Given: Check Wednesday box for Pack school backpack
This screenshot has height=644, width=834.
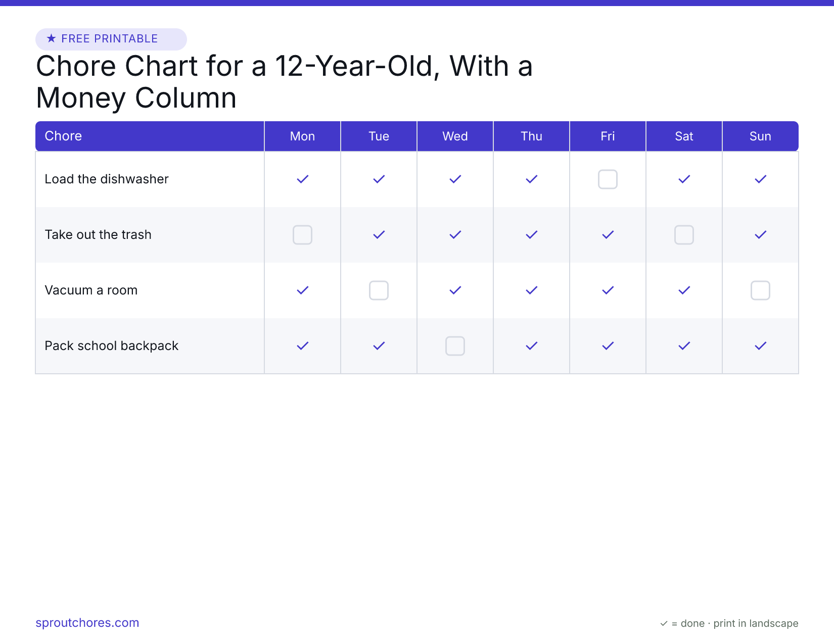Looking at the screenshot, I should [x=455, y=346].
